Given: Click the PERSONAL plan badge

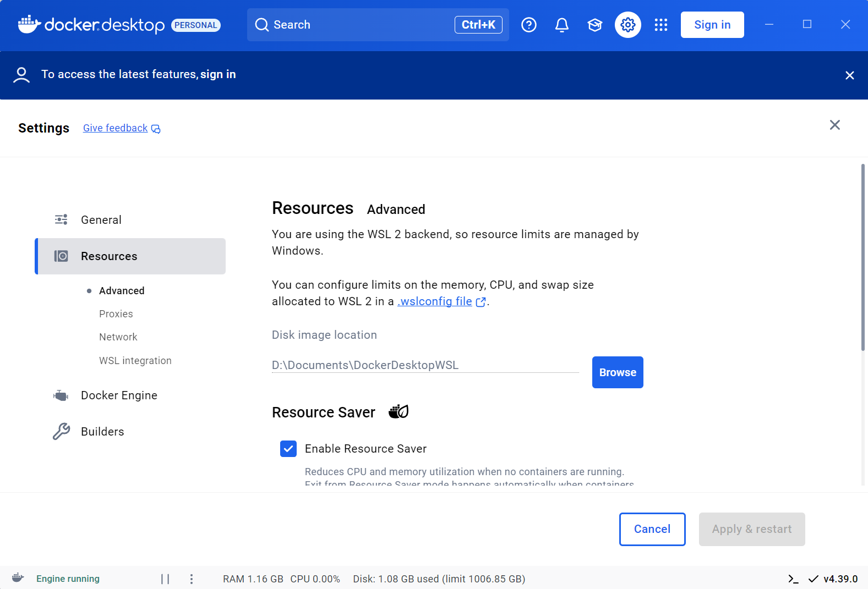Looking at the screenshot, I should coord(196,25).
